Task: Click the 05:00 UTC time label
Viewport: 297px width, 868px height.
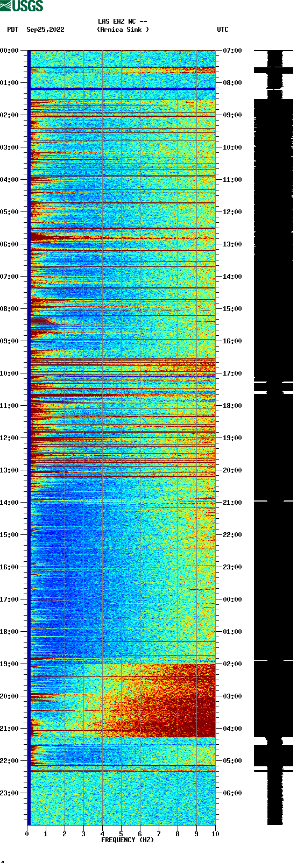Action: click(232, 761)
